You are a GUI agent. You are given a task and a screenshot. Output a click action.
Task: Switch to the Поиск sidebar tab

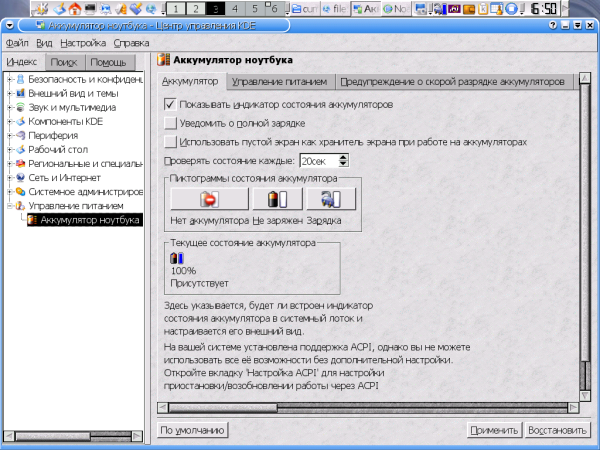tap(64, 62)
